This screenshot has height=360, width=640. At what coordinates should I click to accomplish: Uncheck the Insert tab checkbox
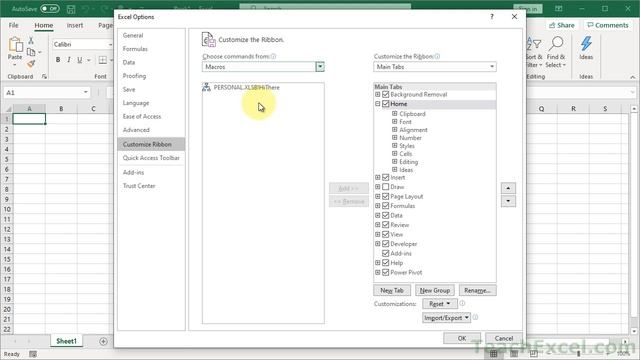coord(386,178)
